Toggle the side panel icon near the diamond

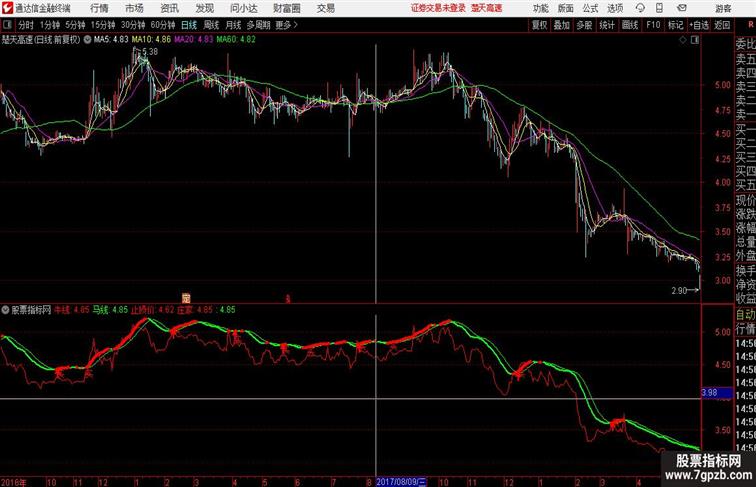click(x=695, y=40)
